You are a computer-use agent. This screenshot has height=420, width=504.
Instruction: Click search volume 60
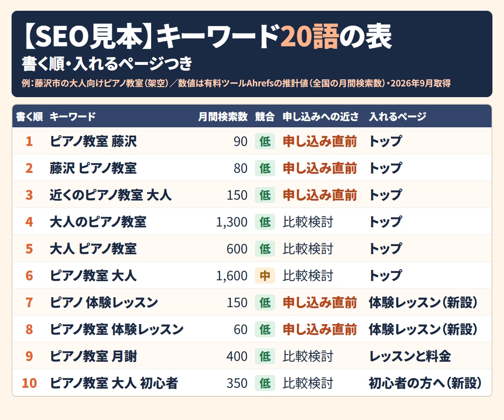(240, 329)
